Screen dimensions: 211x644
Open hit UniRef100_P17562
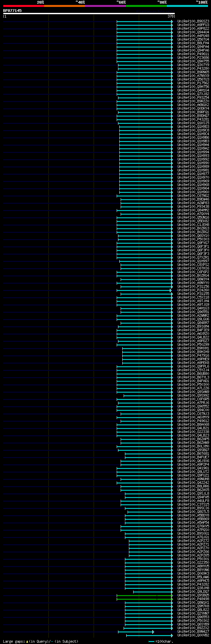click(193, 83)
